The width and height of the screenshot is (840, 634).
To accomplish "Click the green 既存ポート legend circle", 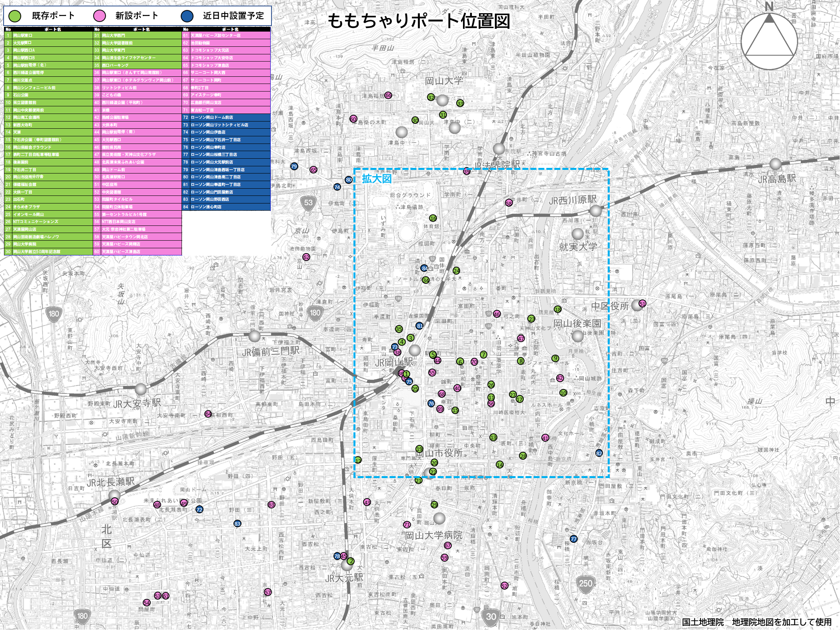I will coord(15,16).
